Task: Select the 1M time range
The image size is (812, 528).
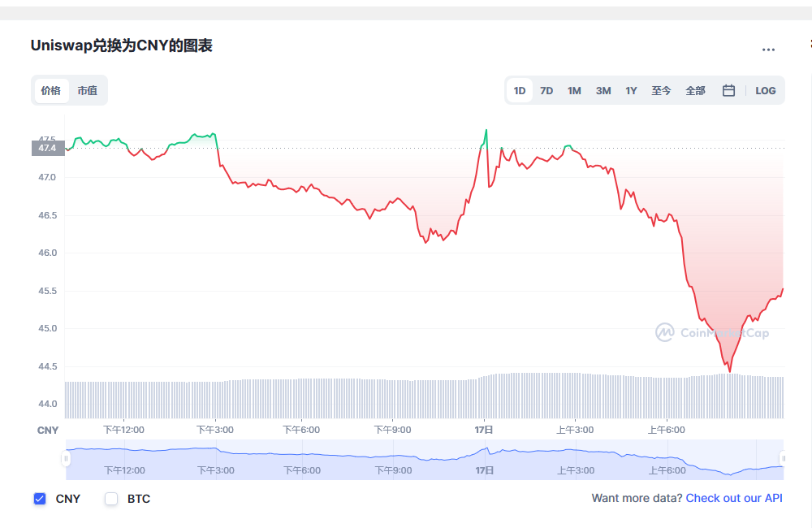Action: coord(574,91)
